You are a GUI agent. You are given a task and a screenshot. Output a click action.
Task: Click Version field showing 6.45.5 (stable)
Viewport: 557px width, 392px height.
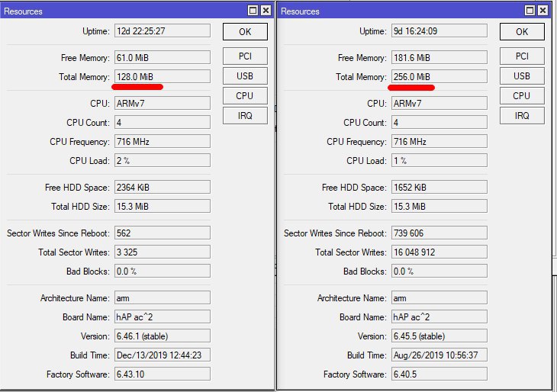point(439,336)
